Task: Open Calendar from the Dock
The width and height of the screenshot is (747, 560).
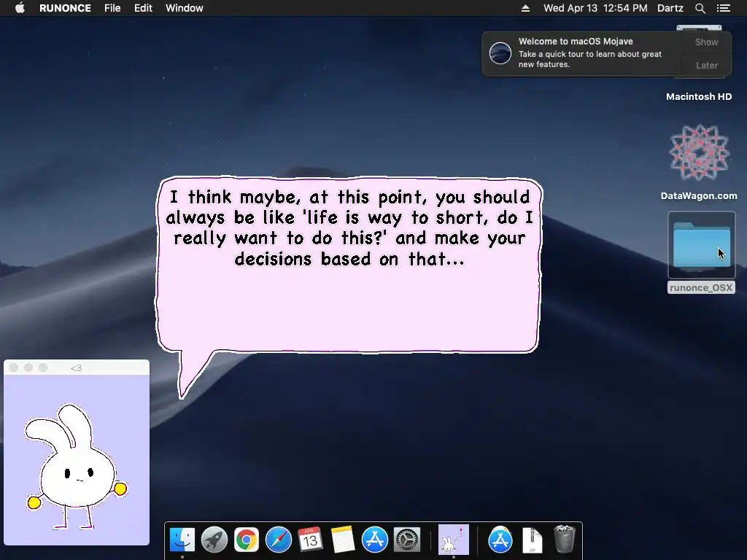Action: coord(310,540)
